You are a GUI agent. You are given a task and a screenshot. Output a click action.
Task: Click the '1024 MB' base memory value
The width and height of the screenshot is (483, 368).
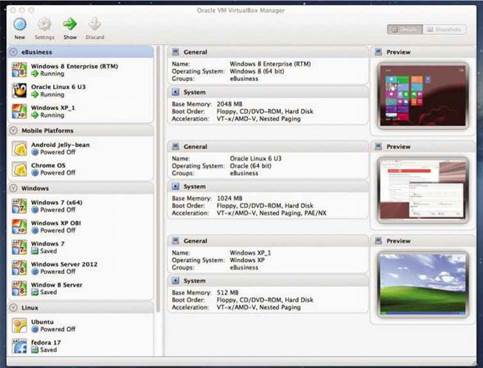(229, 198)
